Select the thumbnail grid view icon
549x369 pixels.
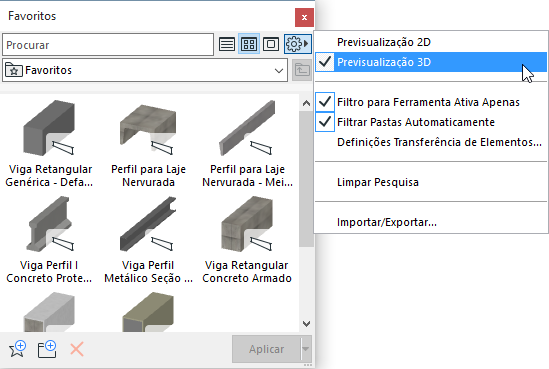(249, 44)
